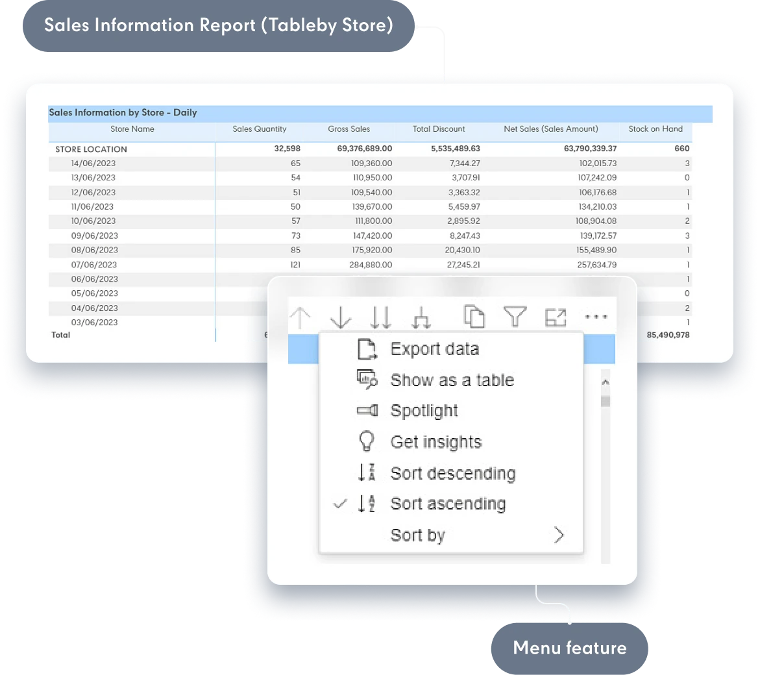Expand all down one hierarchy level icon
This screenshot has width=784, height=675.
click(x=422, y=317)
